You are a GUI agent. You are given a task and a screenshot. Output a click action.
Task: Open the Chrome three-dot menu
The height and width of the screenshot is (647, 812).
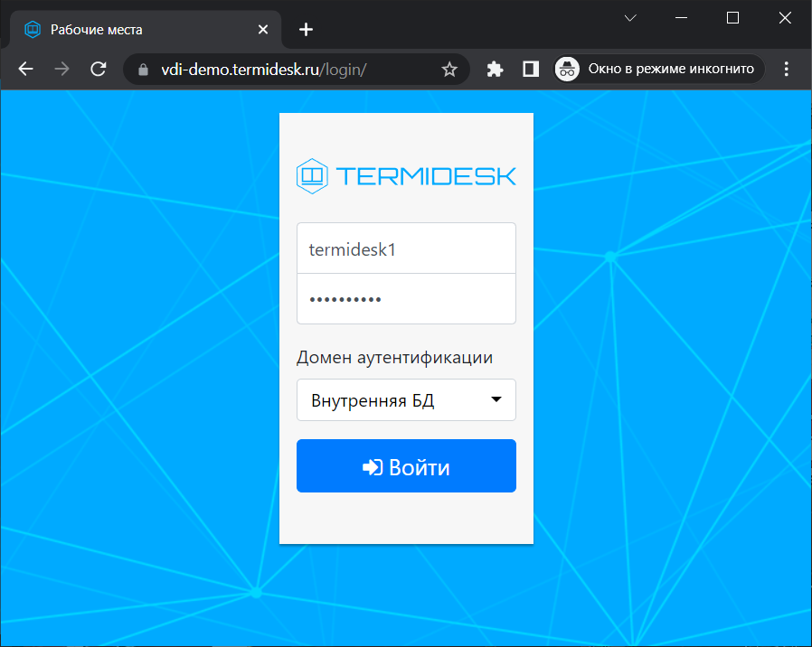click(x=786, y=69)
